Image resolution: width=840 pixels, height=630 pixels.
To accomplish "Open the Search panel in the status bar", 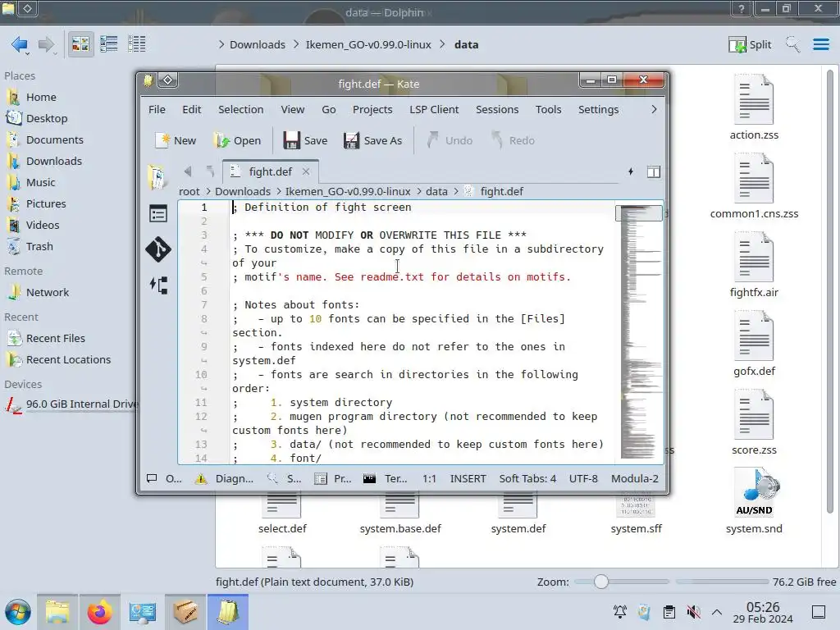I will [x=285, y=478].
